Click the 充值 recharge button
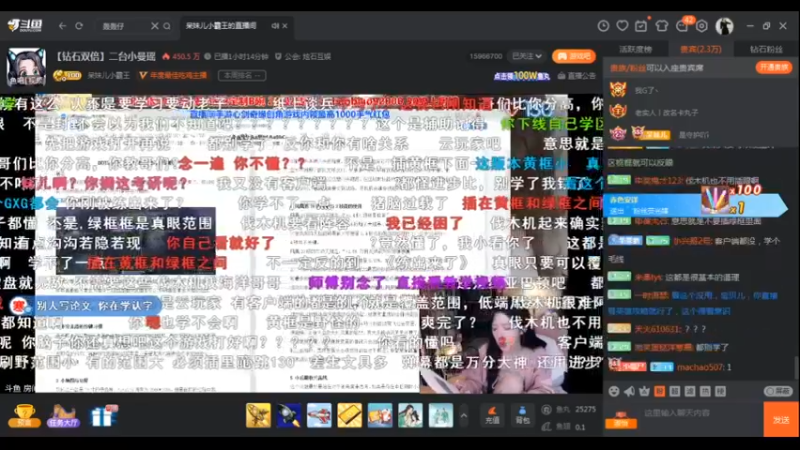Viewport: 800px width, 450px height. point(492,415)
